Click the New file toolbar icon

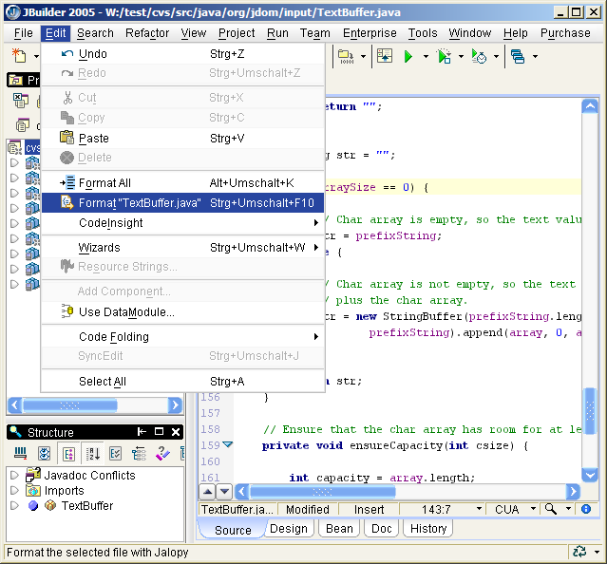pyautogui.click(x=19, y=56)
